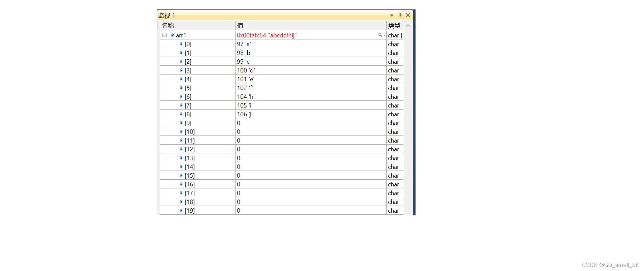Click the value 0 in row [14]
644x271 pixels.
[x=239, y=167]
